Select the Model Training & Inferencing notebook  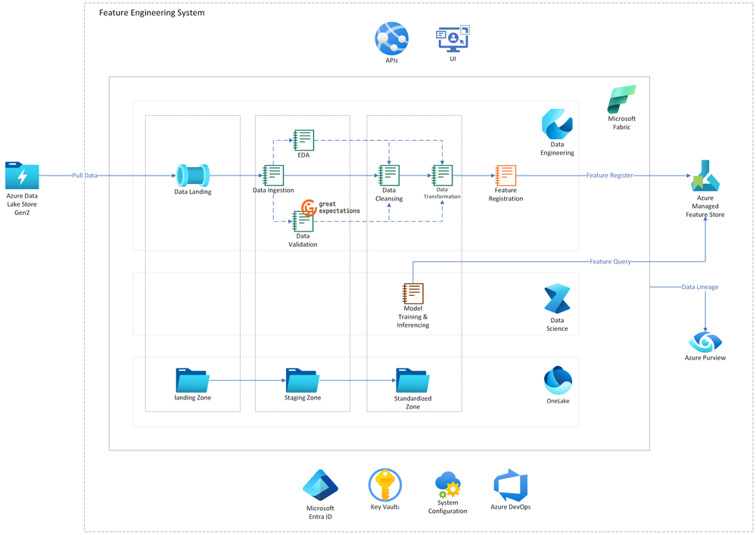pos(412,294)
